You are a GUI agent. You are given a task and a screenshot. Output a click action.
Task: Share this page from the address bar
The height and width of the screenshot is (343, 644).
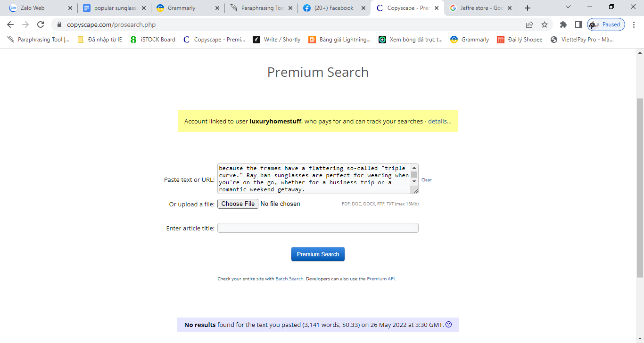tap(529, 24)
